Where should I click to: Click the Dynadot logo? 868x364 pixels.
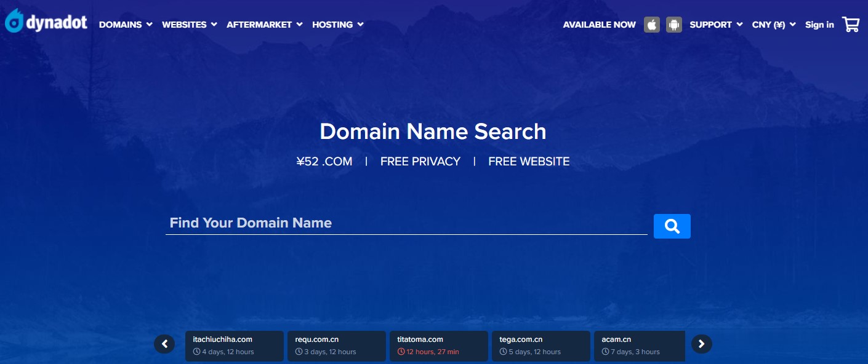(46, 22)
